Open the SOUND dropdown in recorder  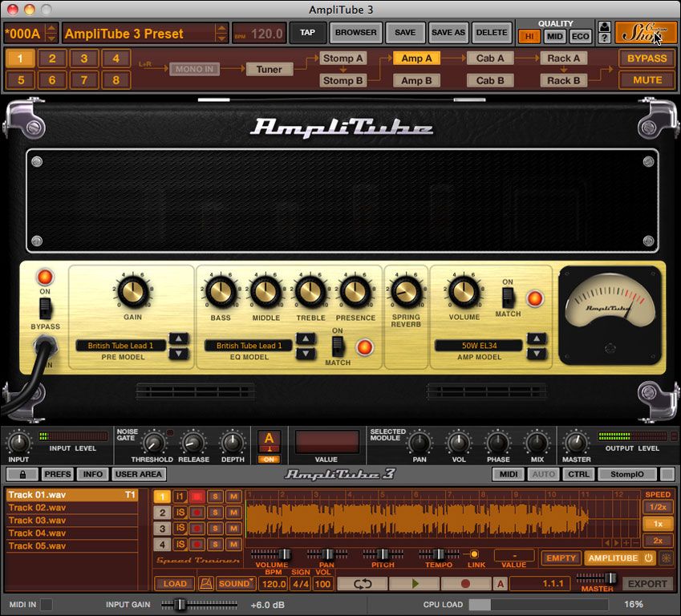[x=235, y=583]
